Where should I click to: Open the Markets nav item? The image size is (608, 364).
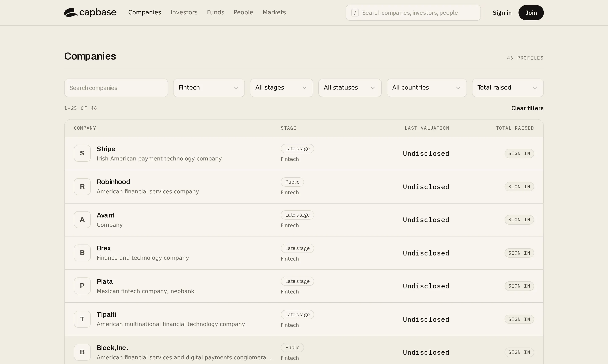(x=274, y=12)
